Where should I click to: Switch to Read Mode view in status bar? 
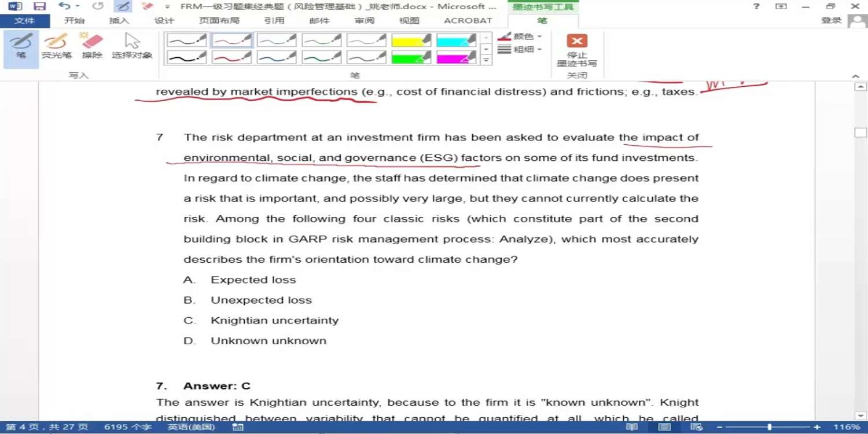coord(631,427)
